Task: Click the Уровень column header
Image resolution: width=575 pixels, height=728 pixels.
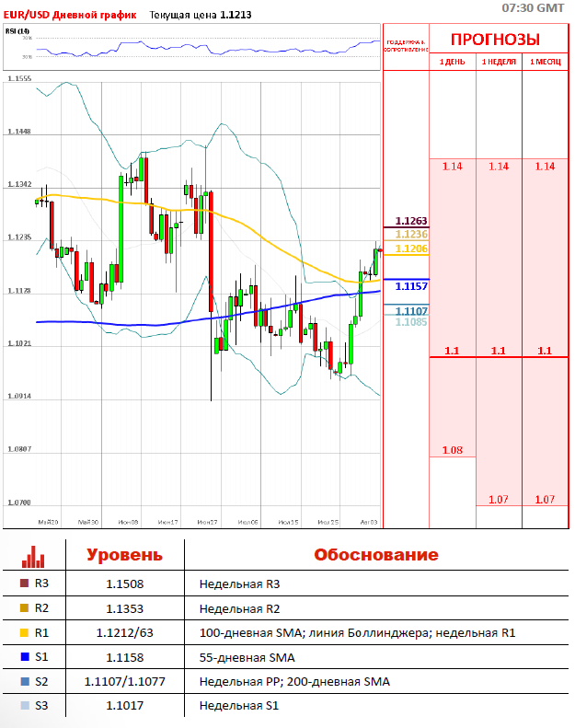Action: pyautogui.click(x=124, y=555)
